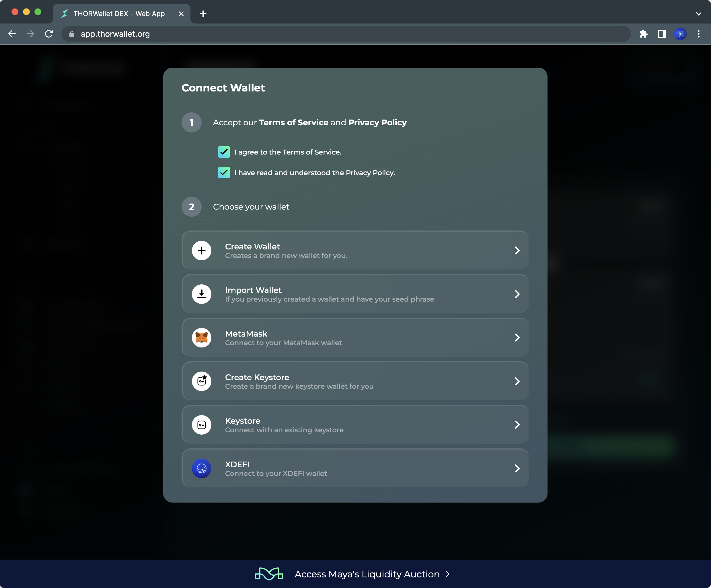Click the Create Wallet plus icon
The width and height of the screenshot is (711, 588).
coord(201,251)
